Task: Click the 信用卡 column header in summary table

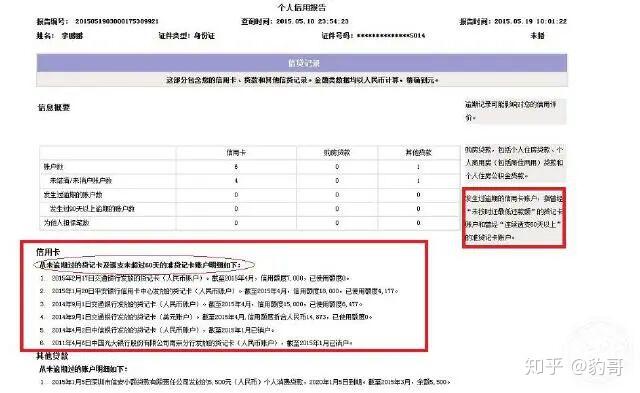Action: click(236, 153)
